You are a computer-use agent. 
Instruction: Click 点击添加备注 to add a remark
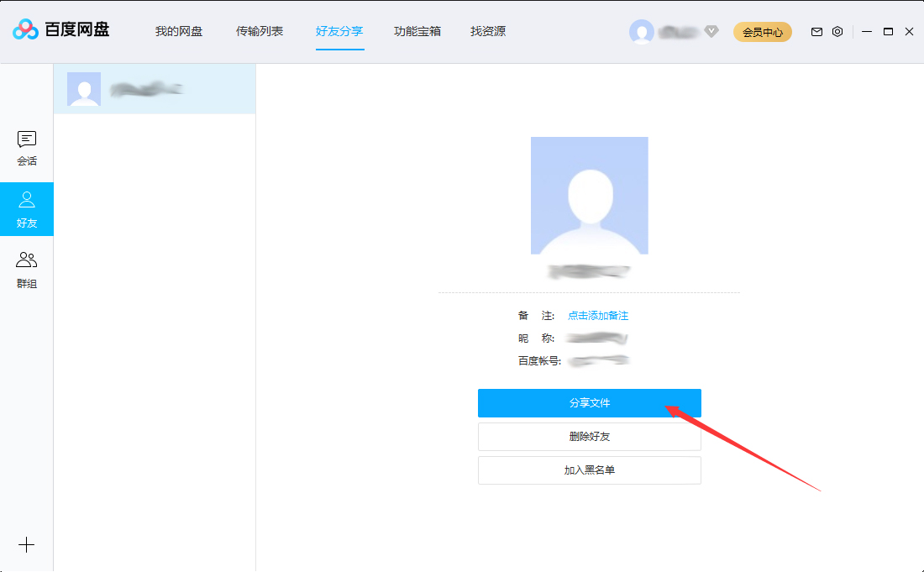(x=597, y=314)
